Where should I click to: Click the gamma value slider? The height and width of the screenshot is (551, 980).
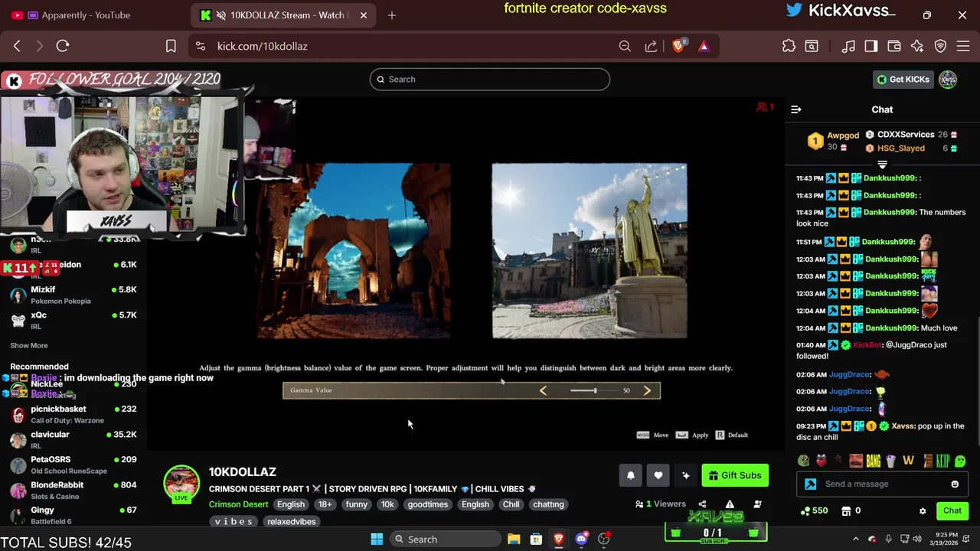[x=594, y=390]
